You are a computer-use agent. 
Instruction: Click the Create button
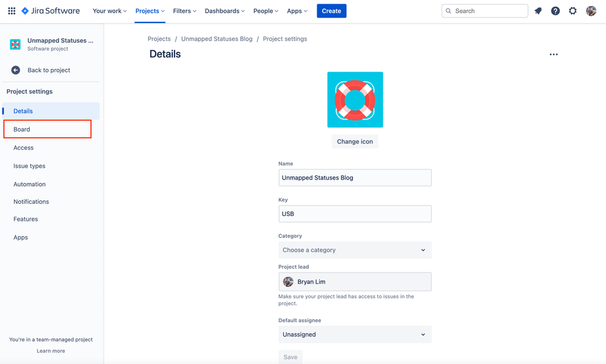pos(332,11)
